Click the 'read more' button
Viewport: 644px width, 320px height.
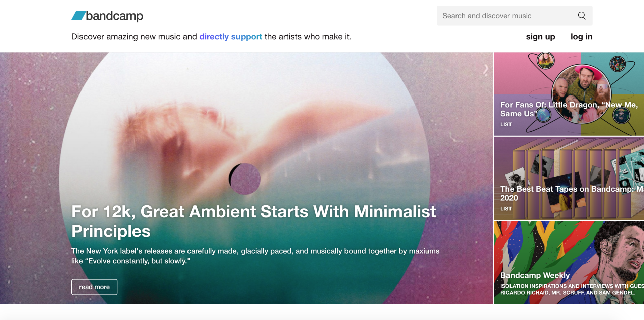tap(94, 287)
